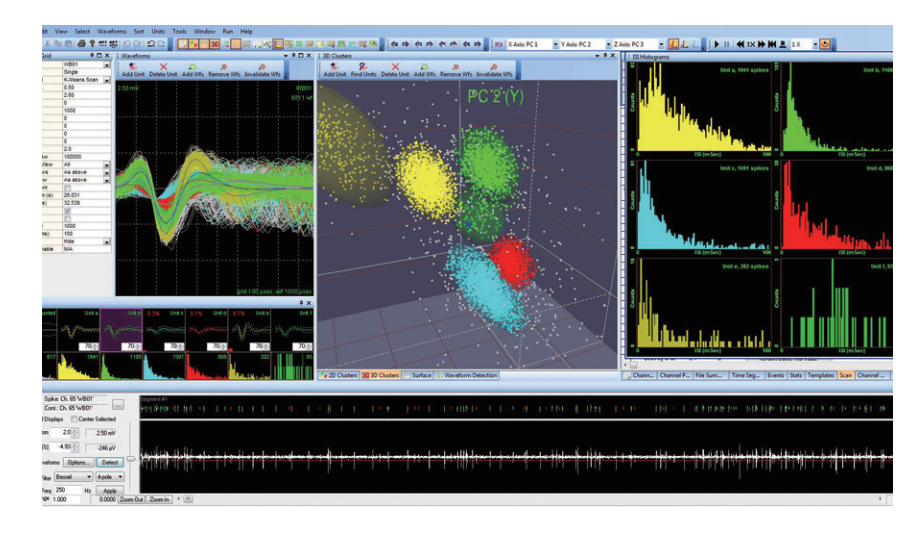Screen dimensions: 921x560
Task: Click the Unit a waveform stepper showing 70
Action: 90,347
